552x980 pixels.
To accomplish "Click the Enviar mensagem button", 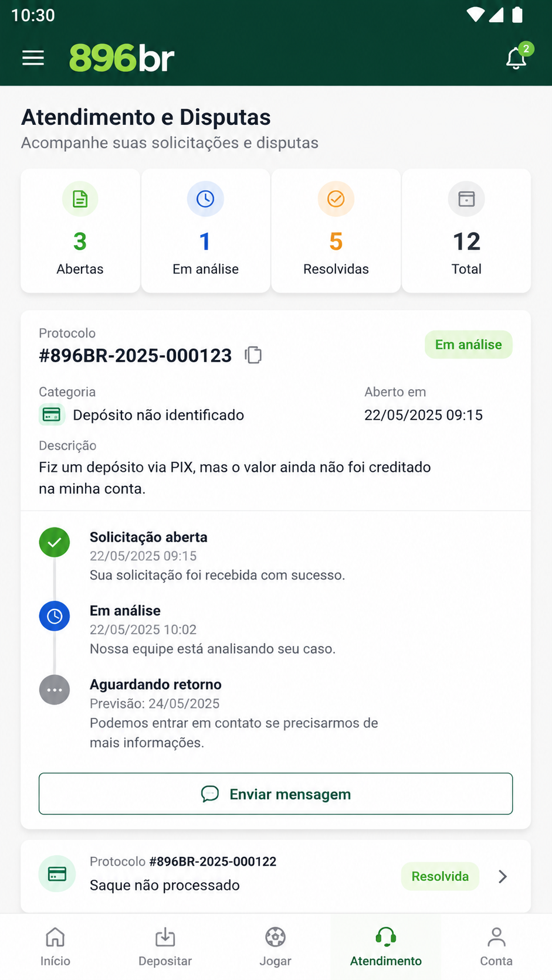I will [x=276, y=794].
